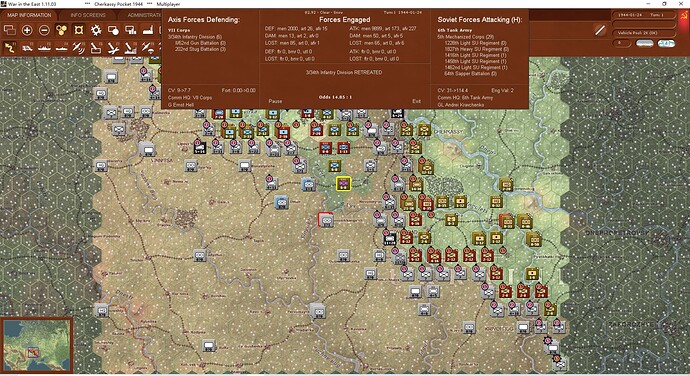Open the gear preferences icon in toolbar

tap(96, 30)
